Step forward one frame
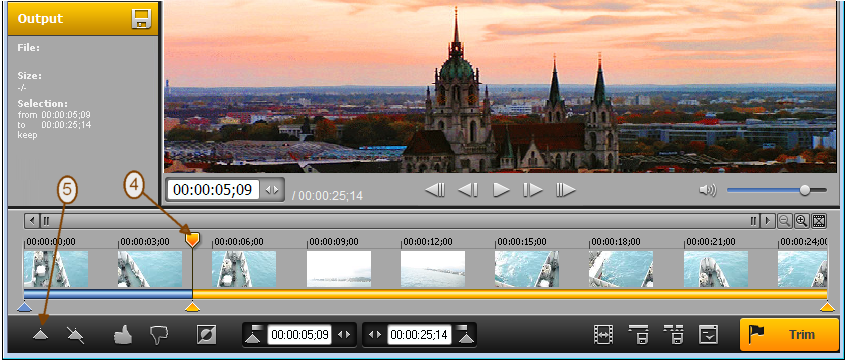Screen dimensions: 849x364 [533, 190]
